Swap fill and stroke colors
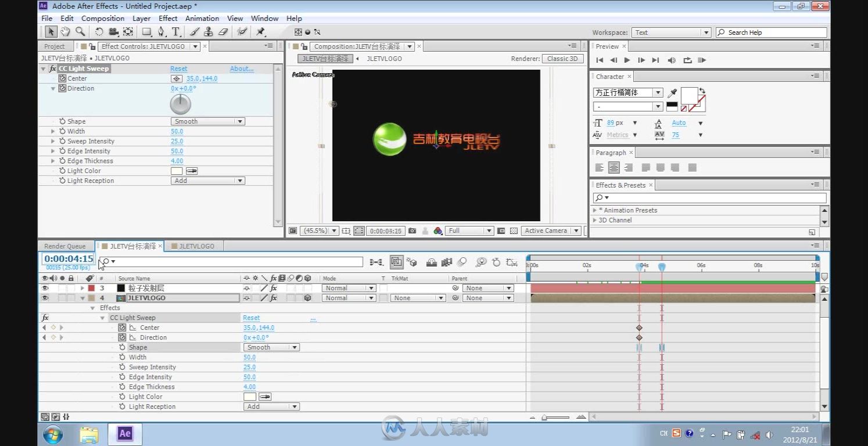Viewport: 868px width, 446px height. tap(702, 91)
